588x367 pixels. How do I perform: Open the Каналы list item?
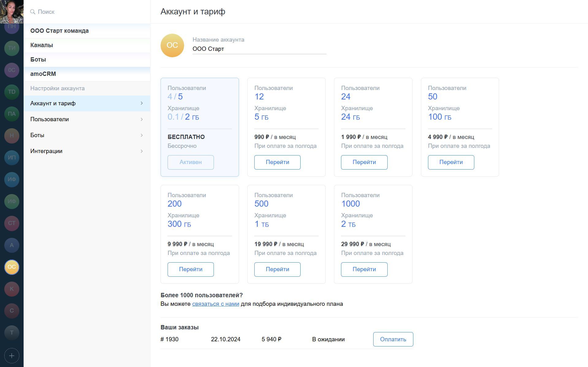pyautogui.click(x=87, y=45)
